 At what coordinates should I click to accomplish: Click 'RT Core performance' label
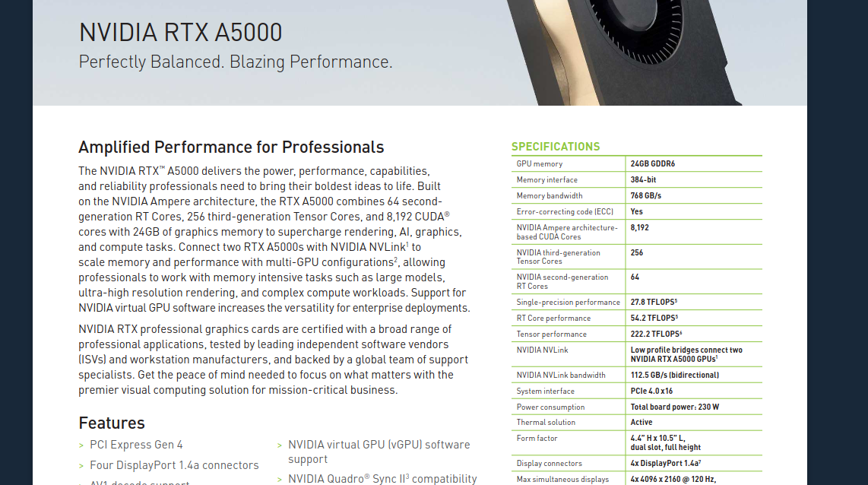click(553, 319)
